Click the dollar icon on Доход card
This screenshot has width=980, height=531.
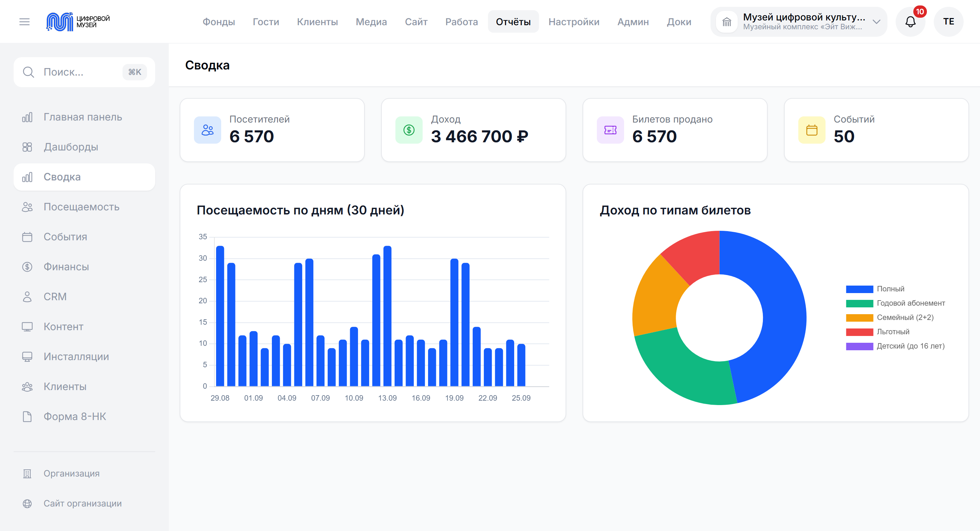[409, 130]
